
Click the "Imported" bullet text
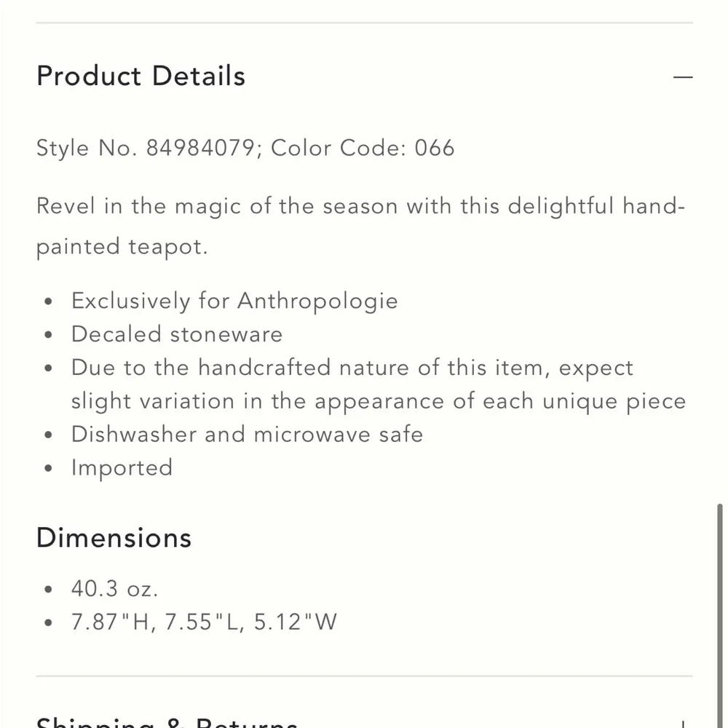click(x=122, y=467)
